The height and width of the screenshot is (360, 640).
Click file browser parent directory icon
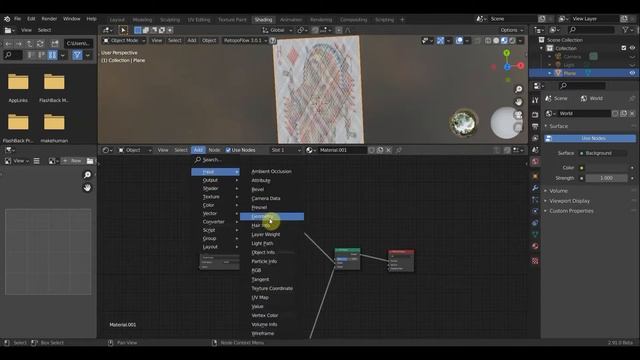[x=29, y=43]
